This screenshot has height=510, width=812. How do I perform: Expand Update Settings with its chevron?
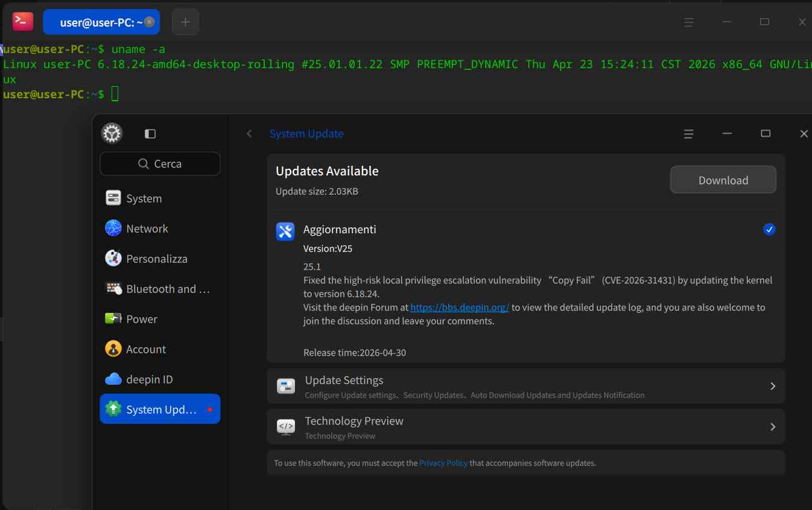pos(773,386)
